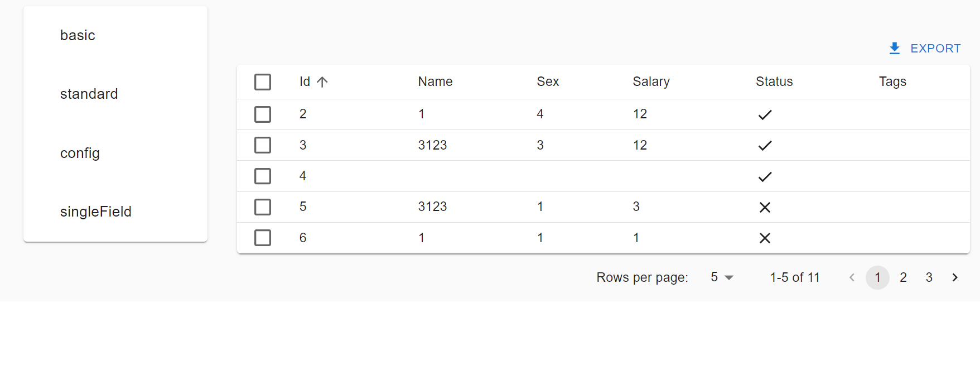The image size is (980, 365).
Task: Open the rows per page dropdown
Action: click(x=721, y=277)
